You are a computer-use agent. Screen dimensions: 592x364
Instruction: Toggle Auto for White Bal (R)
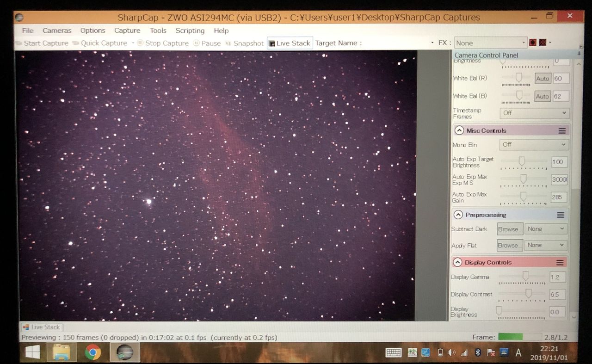pos(543,79)
